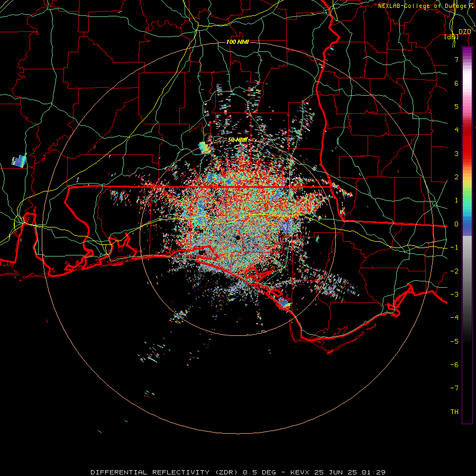Image resolution: width=476 pixels, height=476 pixels.
Task: Click the "-6" value on the dB scale
Action: tap(454, 365)
